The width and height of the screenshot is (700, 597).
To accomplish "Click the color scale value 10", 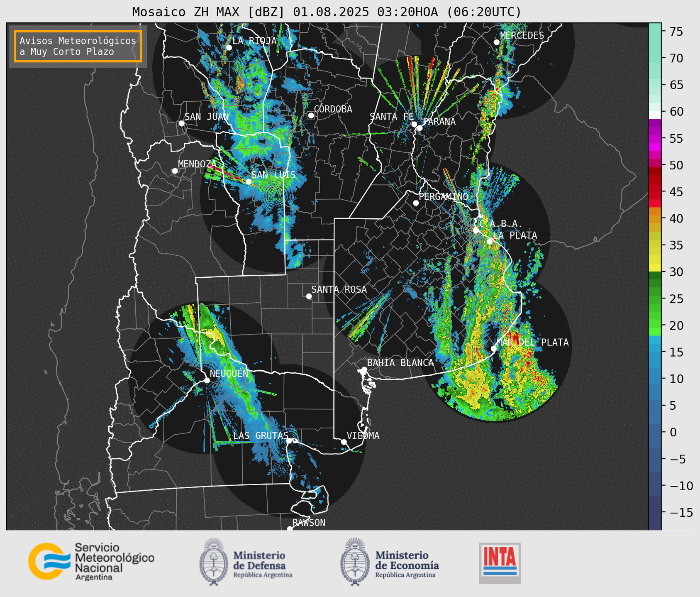I will [676, 379].
